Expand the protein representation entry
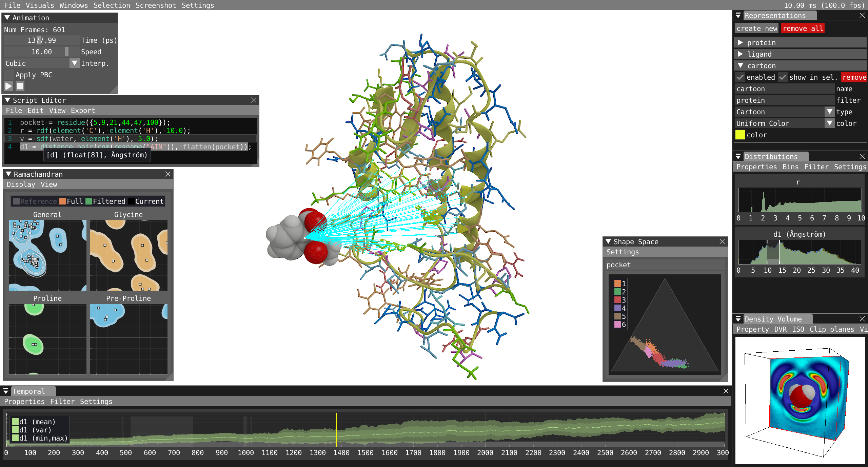868x467 pixels. (x=740, y=42)
